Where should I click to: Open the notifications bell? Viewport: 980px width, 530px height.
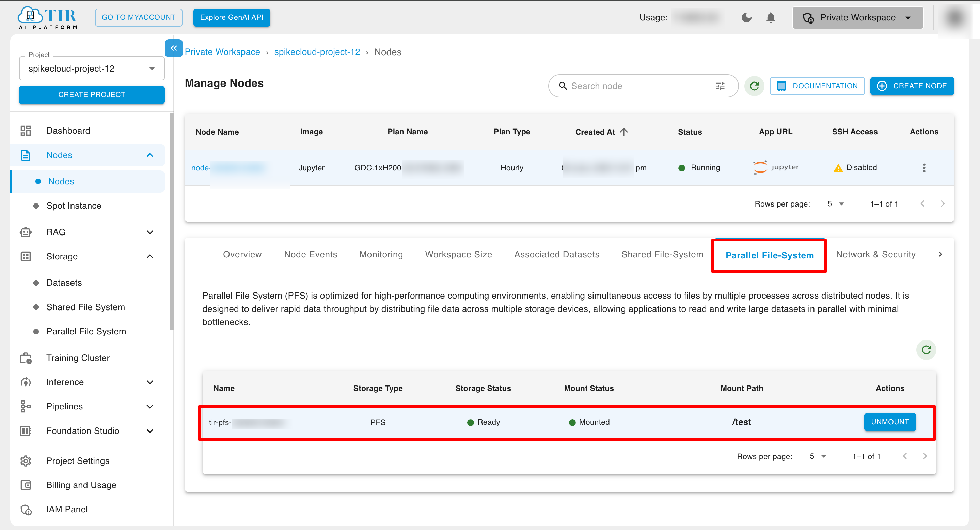(x=771, y=17)
